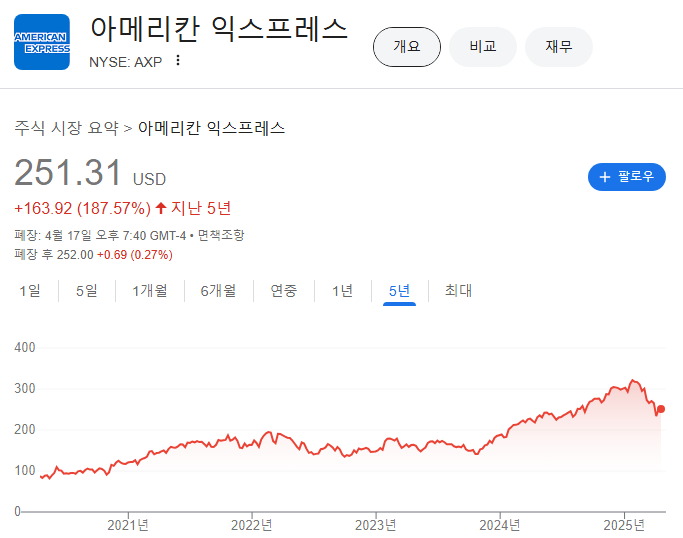Click the +0.69 (0.27%) after-hours change
683x538 pixels.
coord(135,254)
